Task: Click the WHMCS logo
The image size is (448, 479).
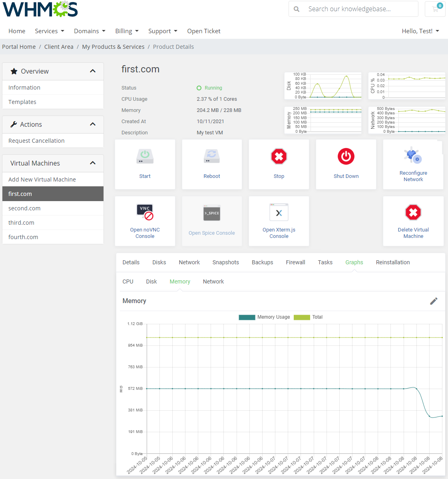Action: click(40, 9)
